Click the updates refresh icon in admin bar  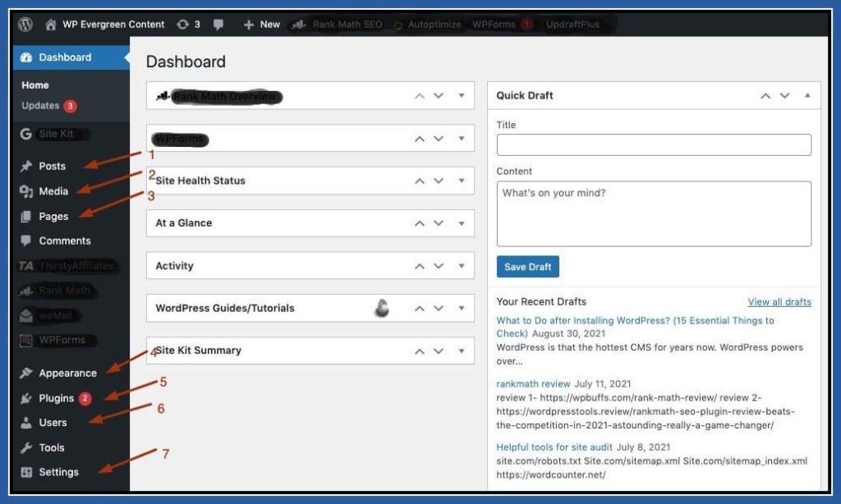pyautogui.click(x=183, y=24)
